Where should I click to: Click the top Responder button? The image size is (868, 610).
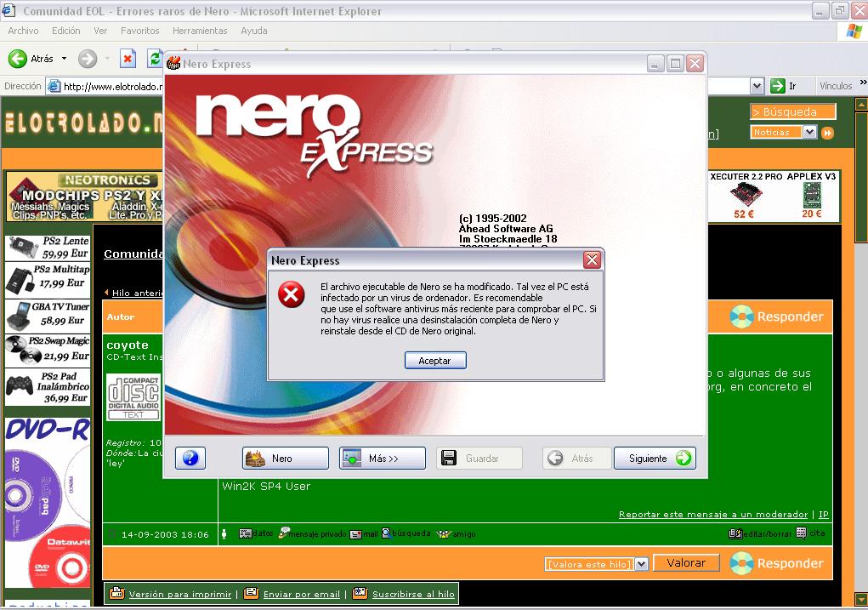[x=779, y=317]
